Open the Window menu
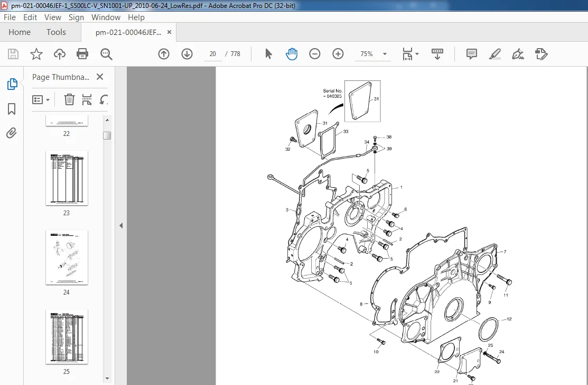This screenshot has width=588, height=385. pyautogui.click(x=106, y=17)
